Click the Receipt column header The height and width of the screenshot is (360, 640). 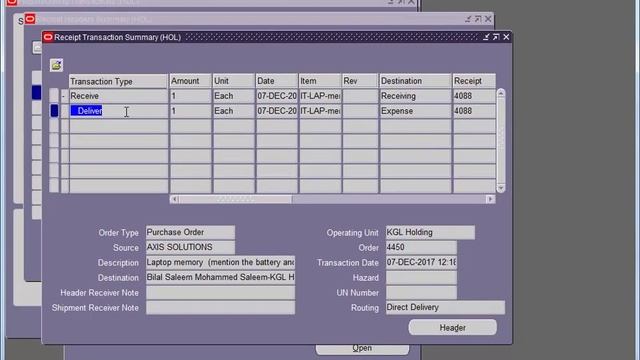474,81
